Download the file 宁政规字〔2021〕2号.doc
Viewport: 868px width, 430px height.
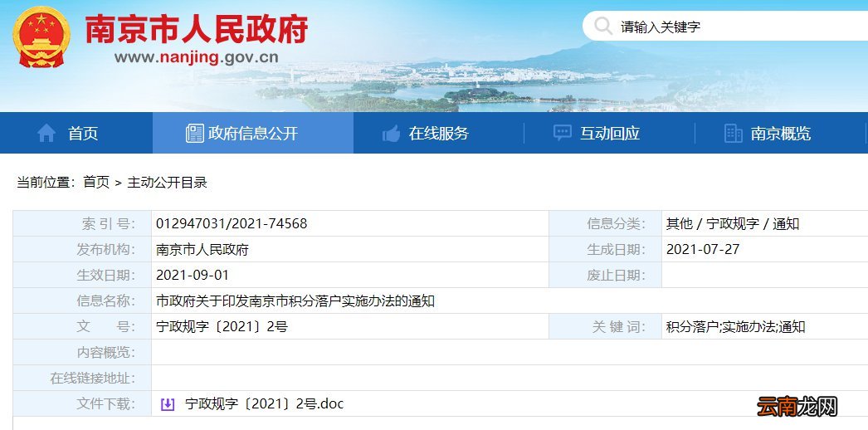click(x=264, y=404)
